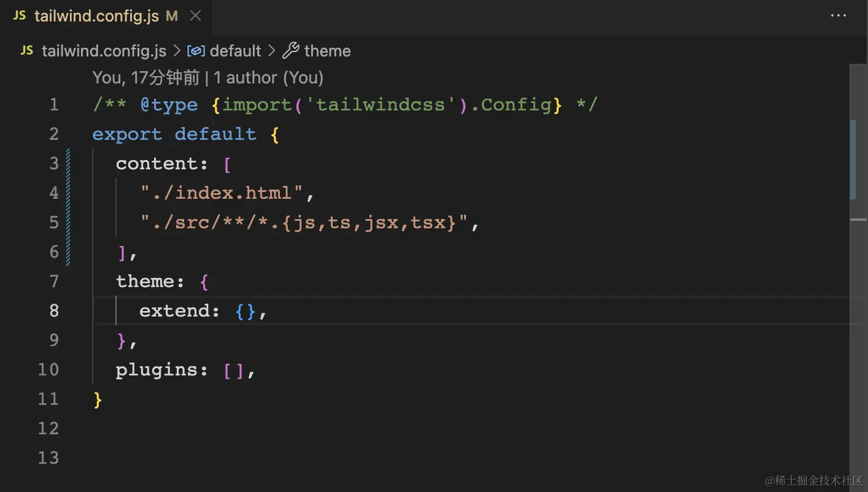This screenshot has height=492, width=868.
Task: Click line number 7 in the gutter
Action: click(54, 282)
